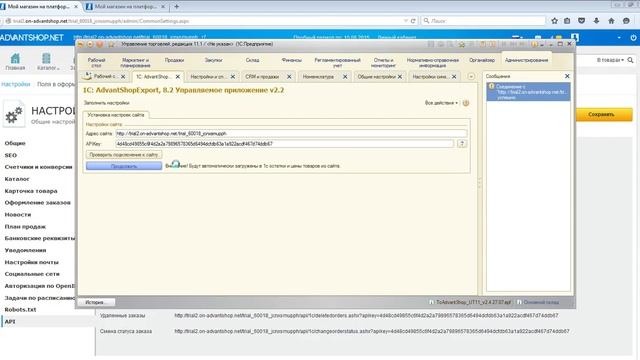
Task: Open URL history dropdown in address bar
Action: tap(406, 21)
